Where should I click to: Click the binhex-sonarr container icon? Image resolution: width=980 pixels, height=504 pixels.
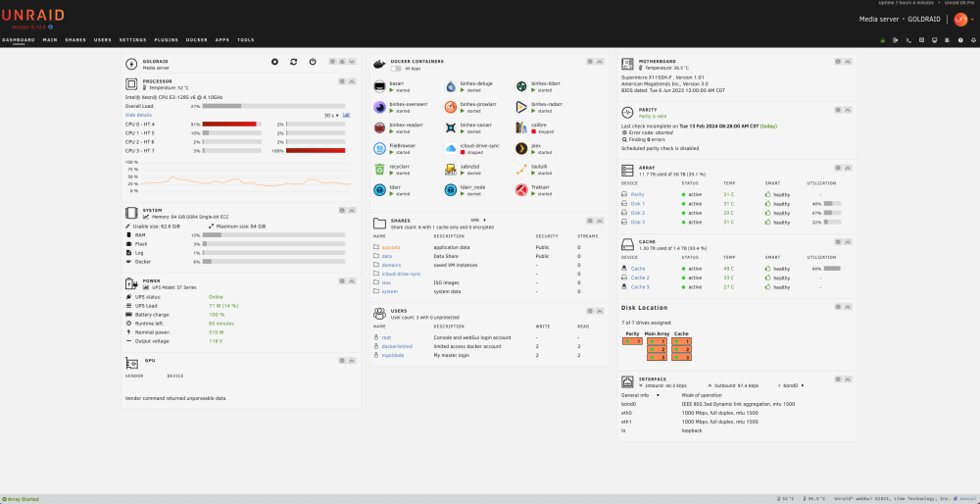coord(451,127)
